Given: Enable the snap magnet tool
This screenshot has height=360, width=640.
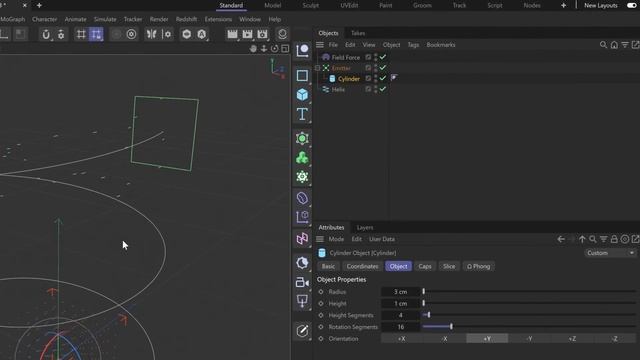Looking at the screenshot, I should pos(46,34).
